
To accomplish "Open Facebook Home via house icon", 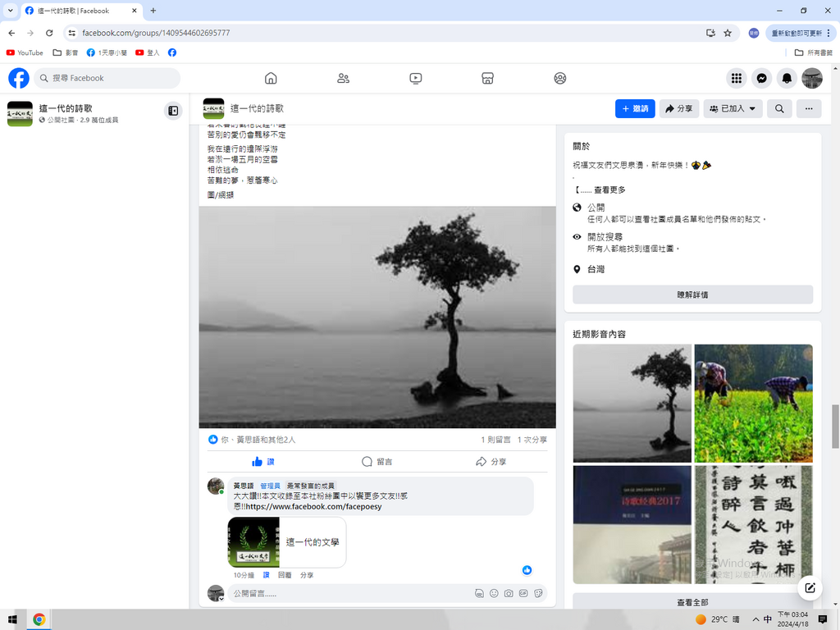I will click(271, 78).
